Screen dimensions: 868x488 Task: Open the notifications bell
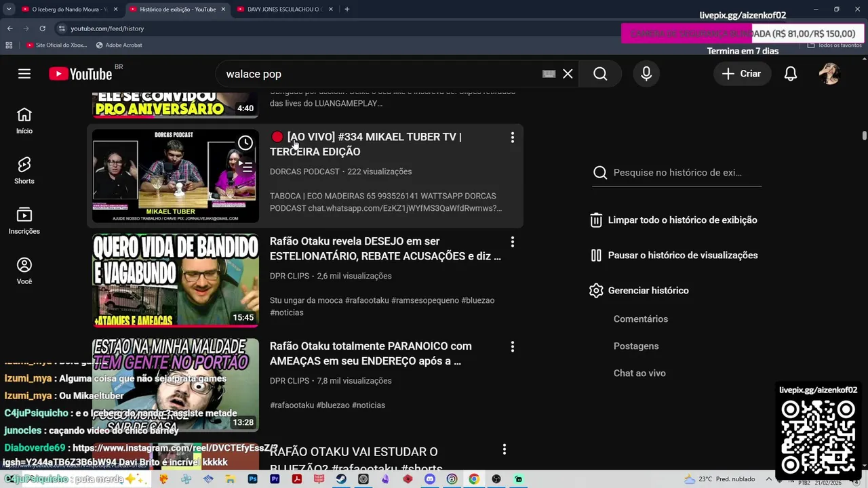tap(791, 74)
